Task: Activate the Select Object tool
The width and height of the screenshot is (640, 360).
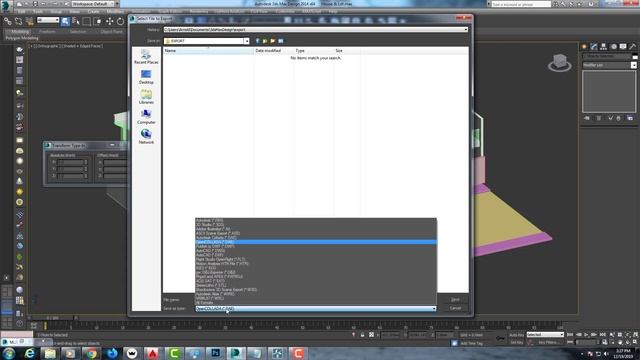Action: pyautogui.click(x=65, y=21)
